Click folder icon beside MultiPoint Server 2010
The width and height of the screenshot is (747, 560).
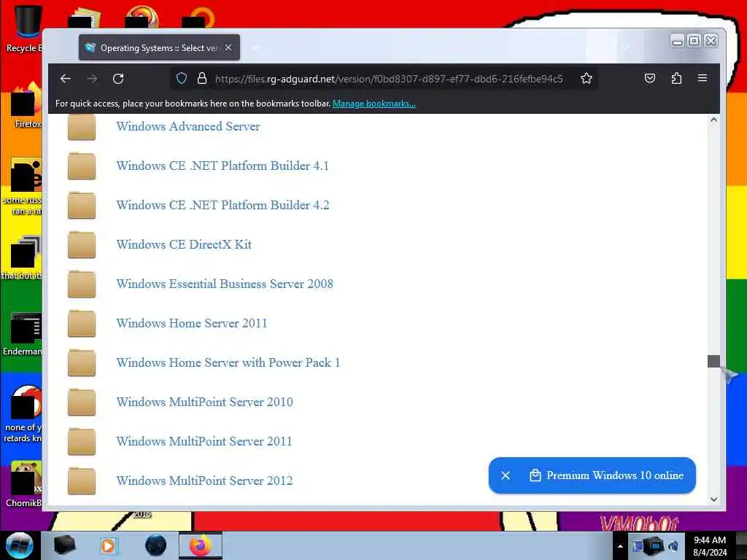82,402
